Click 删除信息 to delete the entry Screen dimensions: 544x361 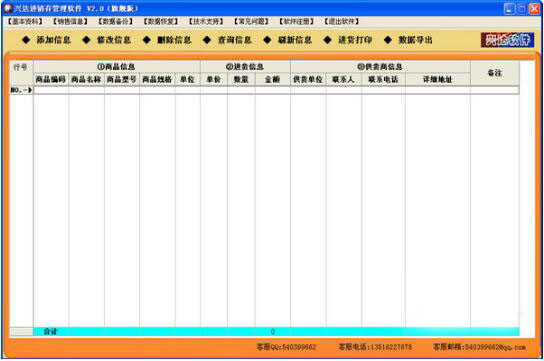pos(167,40)
